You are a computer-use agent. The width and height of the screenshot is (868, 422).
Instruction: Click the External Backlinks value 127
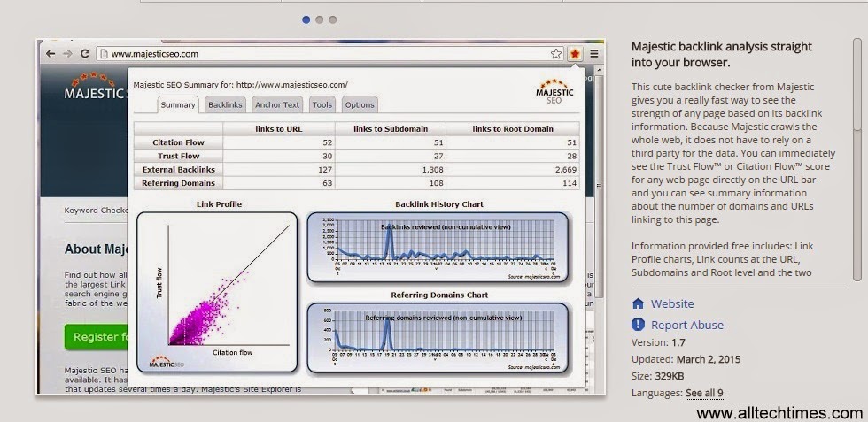pos(325,170)
